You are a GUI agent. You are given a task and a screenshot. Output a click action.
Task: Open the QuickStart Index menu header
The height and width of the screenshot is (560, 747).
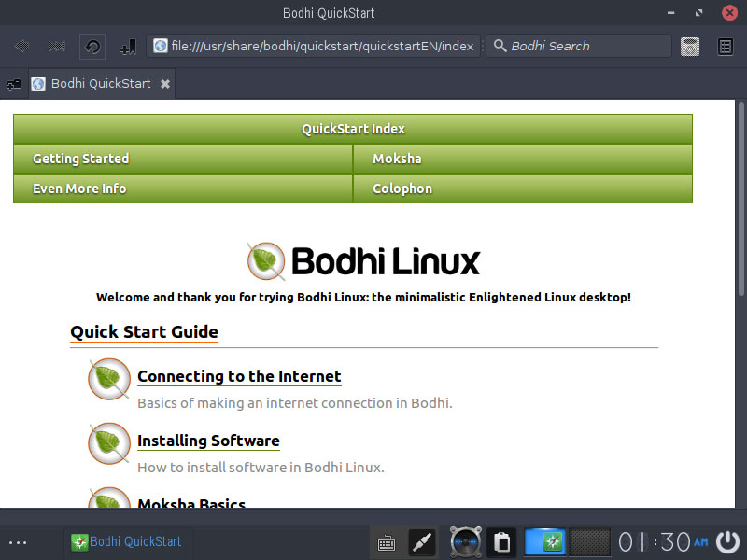[x=353, y=129]
